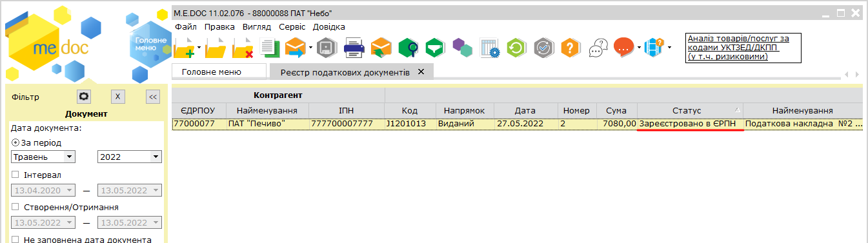This screenshot has width=868, height=243.
Task: Click the red chat bubble icon
Action: (623, 48)
